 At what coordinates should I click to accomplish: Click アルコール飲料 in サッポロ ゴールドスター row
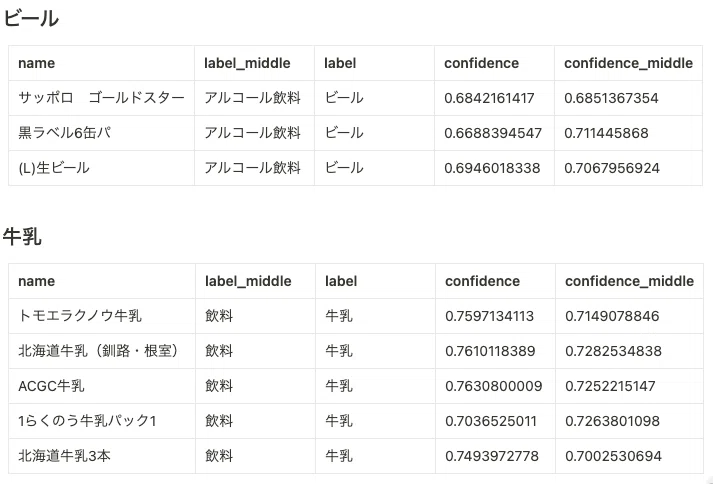click(252, 98)
